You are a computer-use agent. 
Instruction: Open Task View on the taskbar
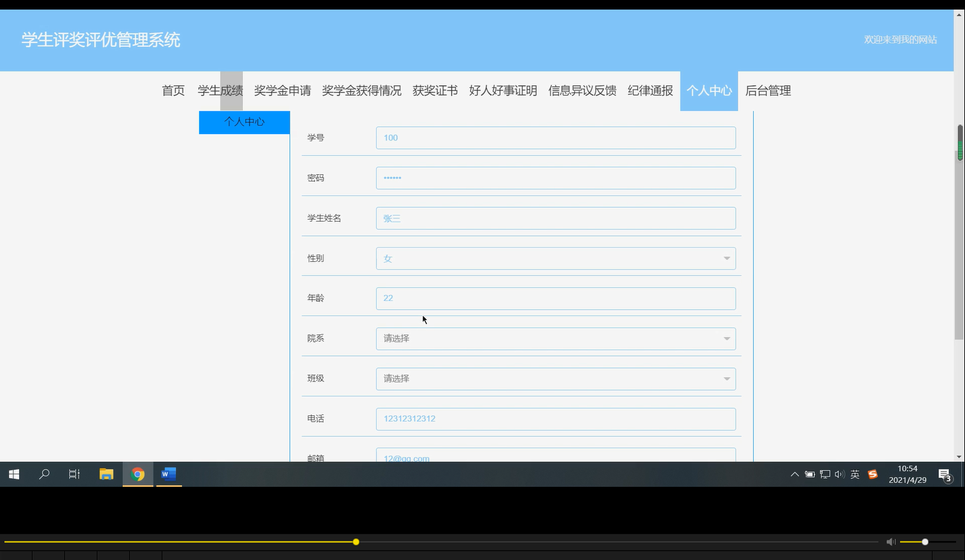[x=74, y=474]
